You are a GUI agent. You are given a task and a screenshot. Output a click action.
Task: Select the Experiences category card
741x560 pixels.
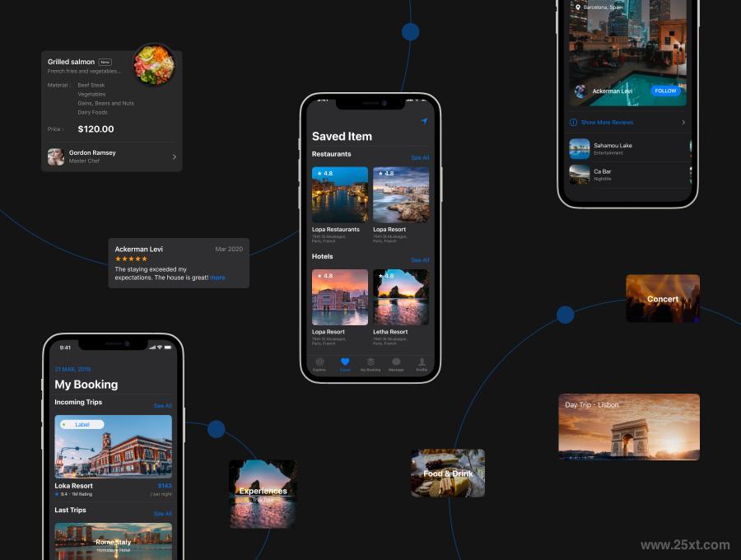pos(263,494)
